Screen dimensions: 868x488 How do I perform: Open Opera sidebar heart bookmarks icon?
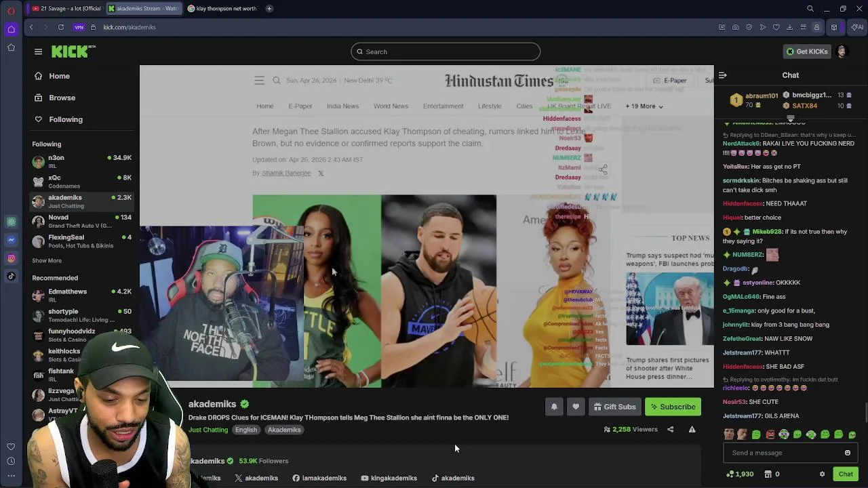(11, 447)
